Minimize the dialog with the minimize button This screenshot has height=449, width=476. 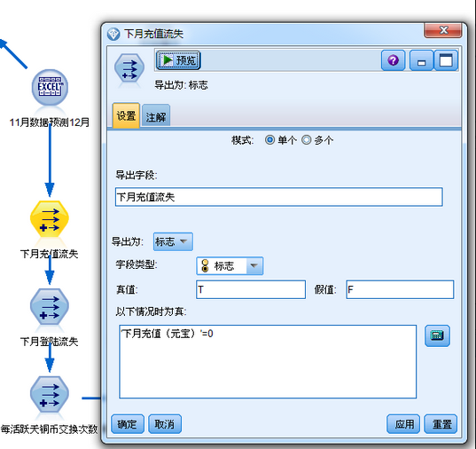[421, 60]
